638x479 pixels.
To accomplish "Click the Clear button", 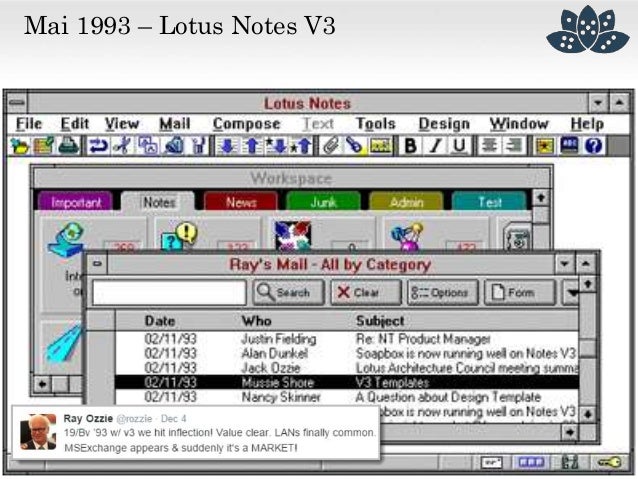I will 366,292.
